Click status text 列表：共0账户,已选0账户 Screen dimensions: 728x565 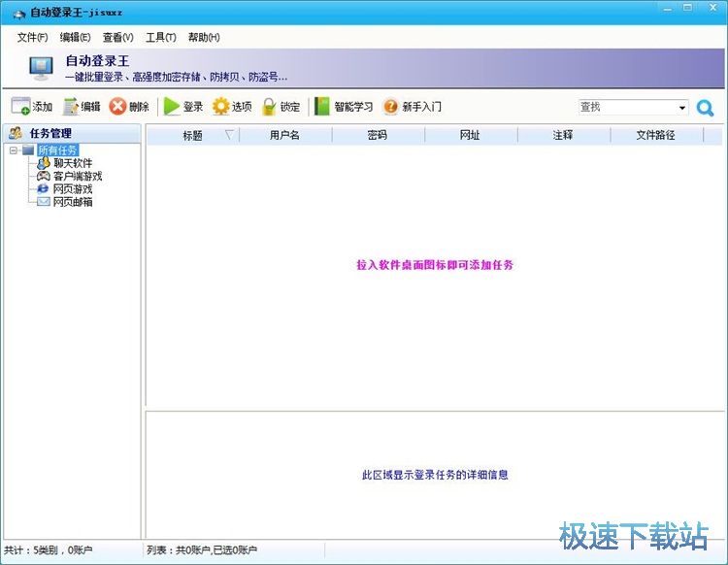(202, 550)
